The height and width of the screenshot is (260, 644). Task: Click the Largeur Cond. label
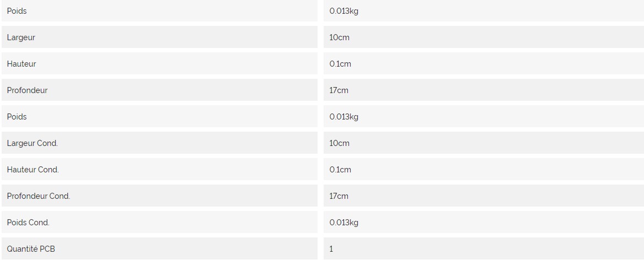coord(32,143)
